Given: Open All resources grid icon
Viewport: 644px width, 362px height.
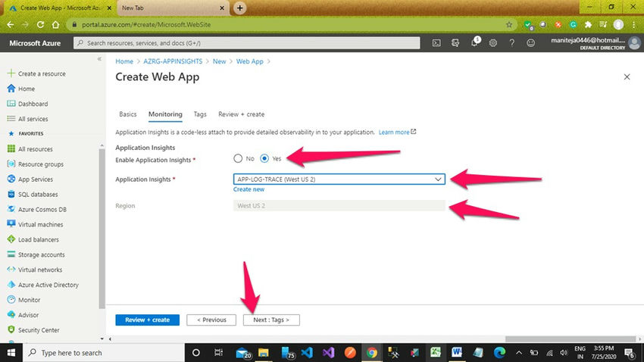Looking at the screenshot, I should pos(11,149).
